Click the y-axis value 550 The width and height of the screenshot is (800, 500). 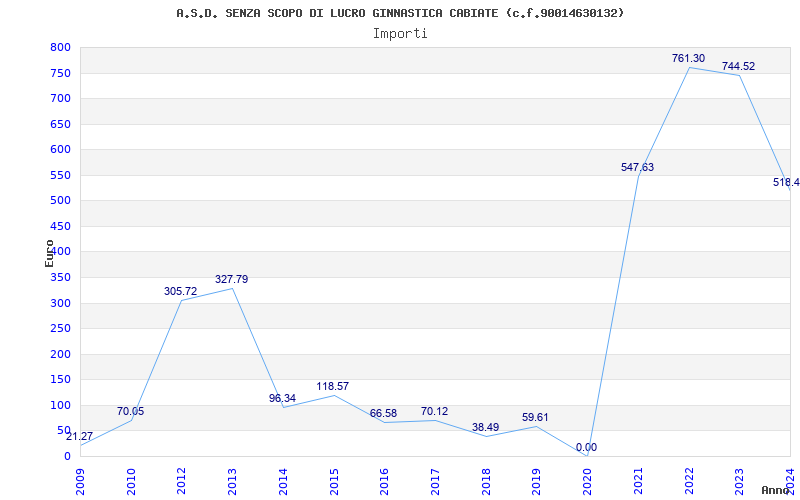coord(60,176)
